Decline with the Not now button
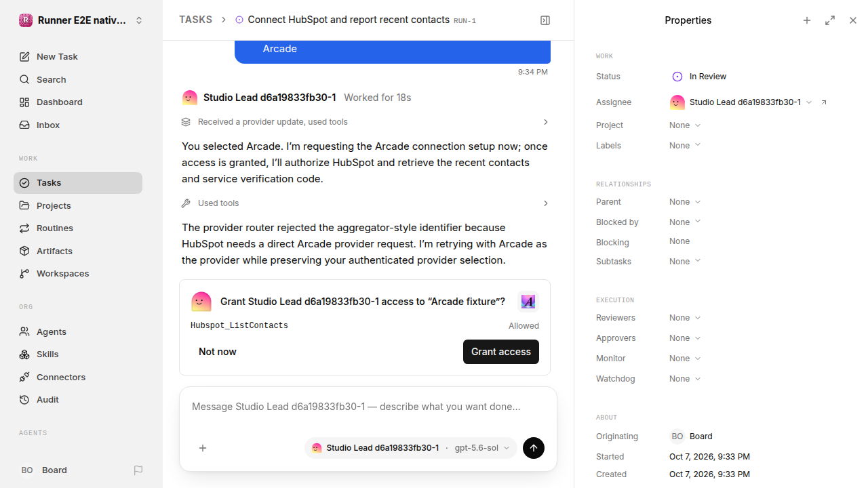868x488 pixels. [218, 352]
